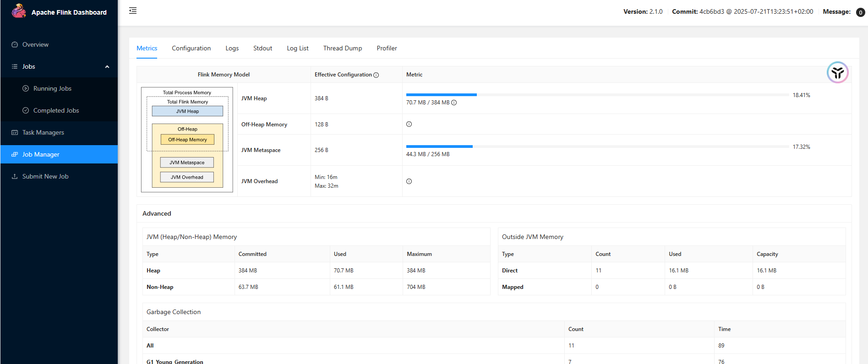
Task: Click the JVM Metaspace usage progress bar
Action: point(597,147)
